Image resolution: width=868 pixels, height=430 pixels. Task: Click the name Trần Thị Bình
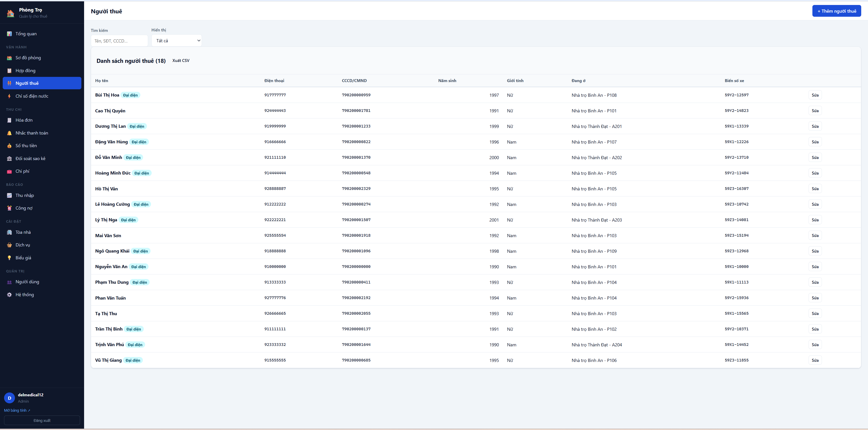tap(109, 329)
